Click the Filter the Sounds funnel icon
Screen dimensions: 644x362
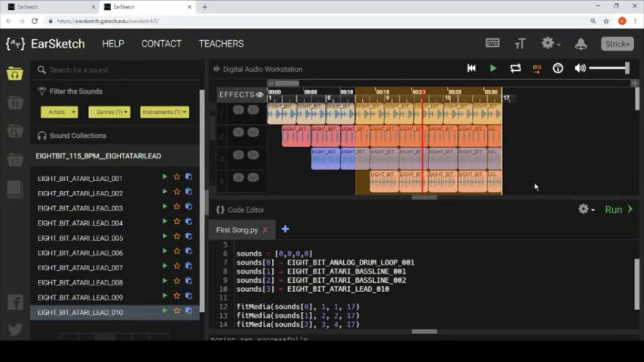[42, 91]
